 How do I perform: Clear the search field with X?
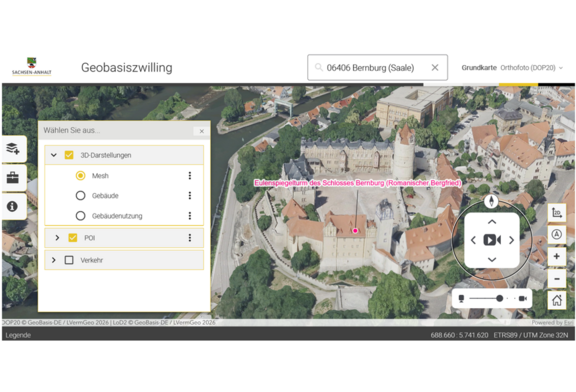point(435,68)
